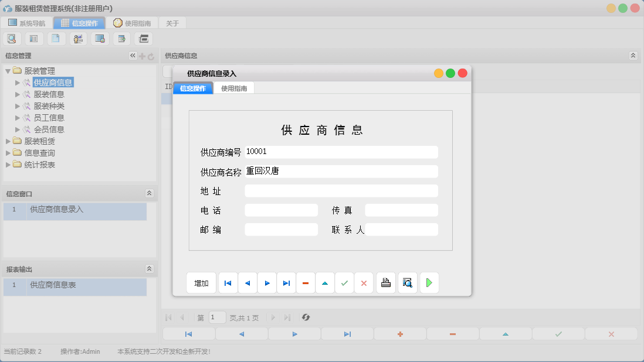Click the red minus delete icon in the dialog

[x=306, y=283]
